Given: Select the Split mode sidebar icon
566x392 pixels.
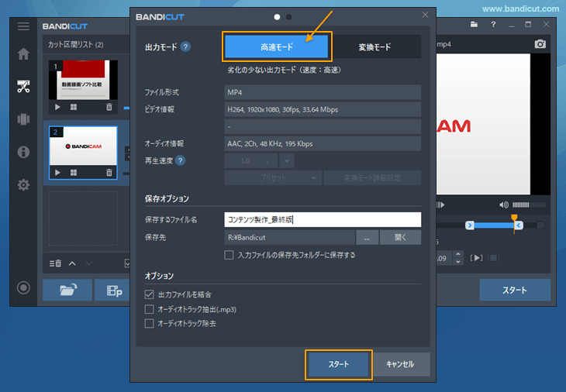Looking at the screenshot, I should pyautogui.click(x=23, y=119).
